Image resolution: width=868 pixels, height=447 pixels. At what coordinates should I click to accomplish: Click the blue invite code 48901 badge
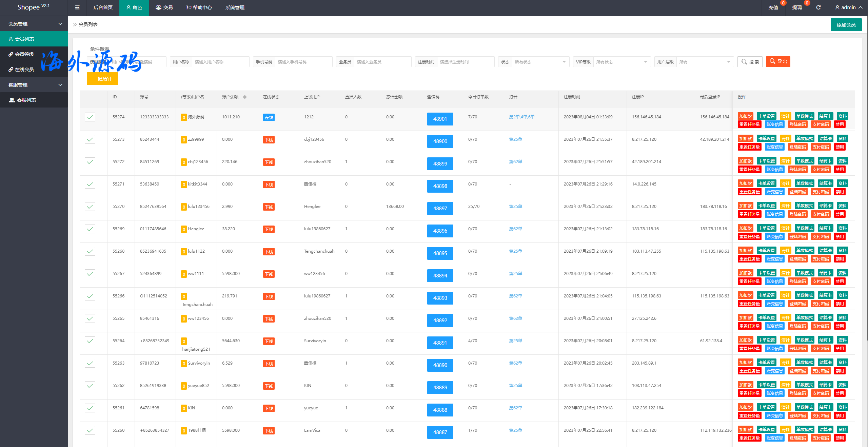(440, 119)
